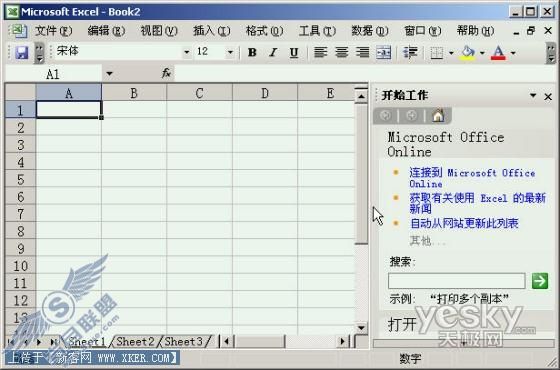
Task: Click the fx Insert Function icon
Action: (x=166, y=74)
